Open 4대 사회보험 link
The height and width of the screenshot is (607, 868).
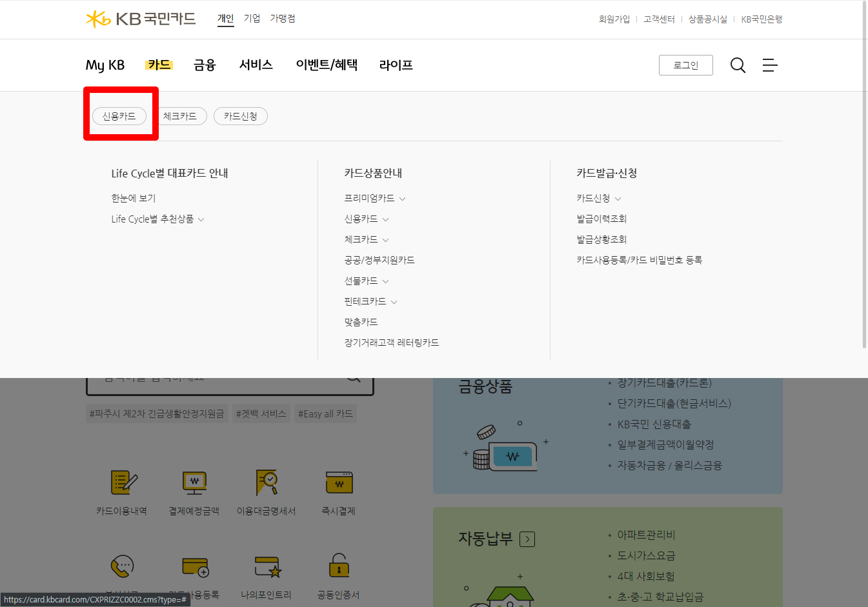tap(646, 576)
